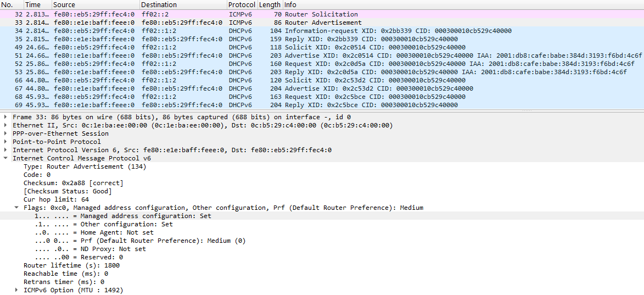644x295 pixels.
Task: Click the length 159 cell of packet 35
Action: pyautogui.click(x=276, y=39)
